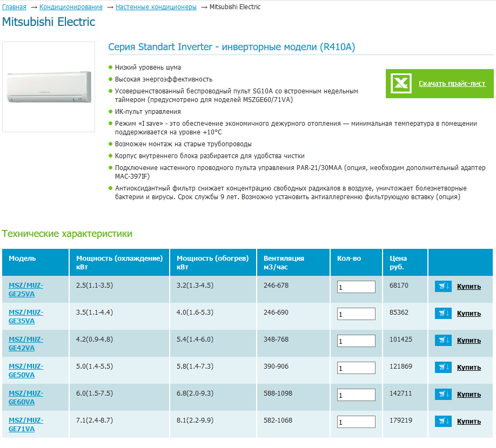Open model MSZ/MUZ-GE25VA details link
This screenshot has height=448, width=496.
point(26,289)
